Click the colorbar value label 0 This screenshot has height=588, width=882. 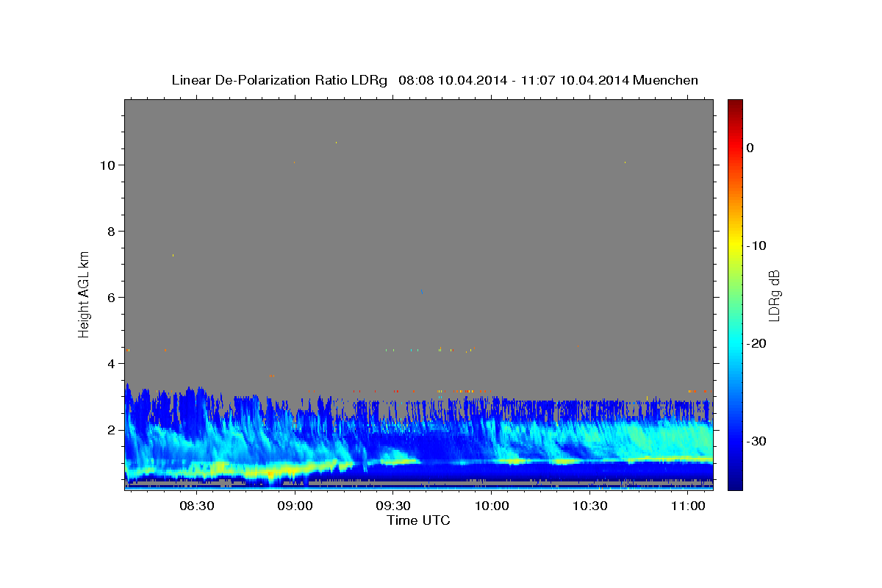tap(750, 148)
